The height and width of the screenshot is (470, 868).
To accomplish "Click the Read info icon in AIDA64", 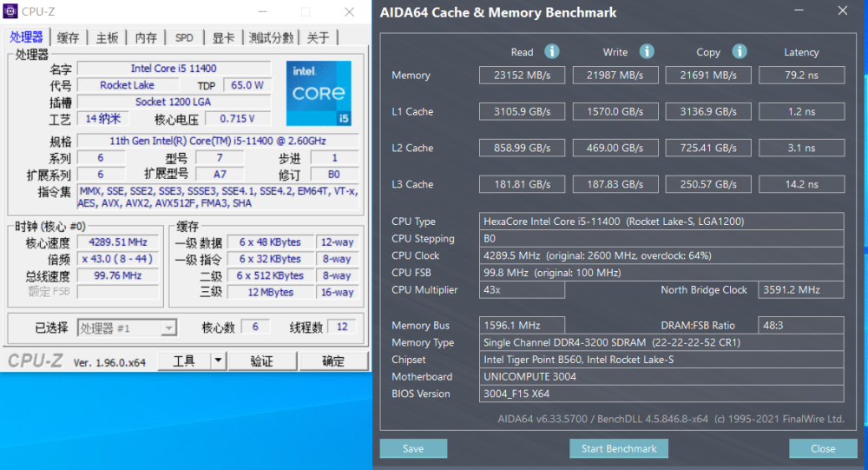I will tap(551, 51).
